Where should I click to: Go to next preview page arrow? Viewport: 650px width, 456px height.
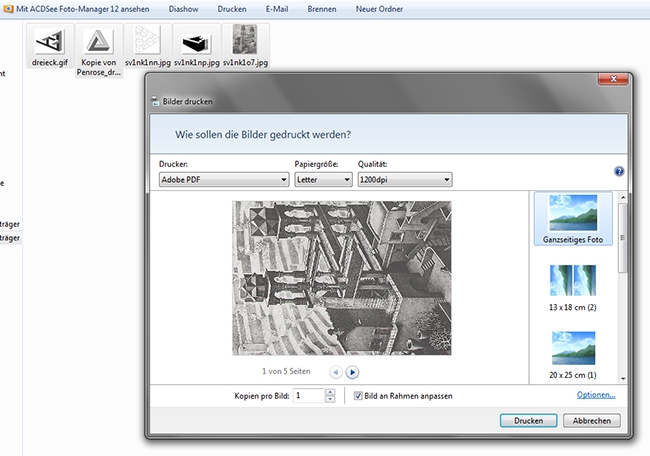point(352,372)
